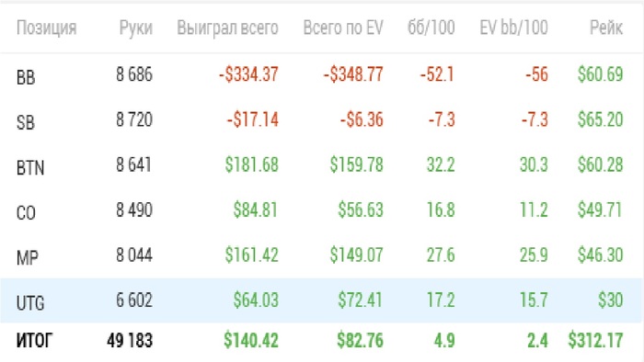644x362 pixels.
Task: Select the CO position row
Action: 322,210
